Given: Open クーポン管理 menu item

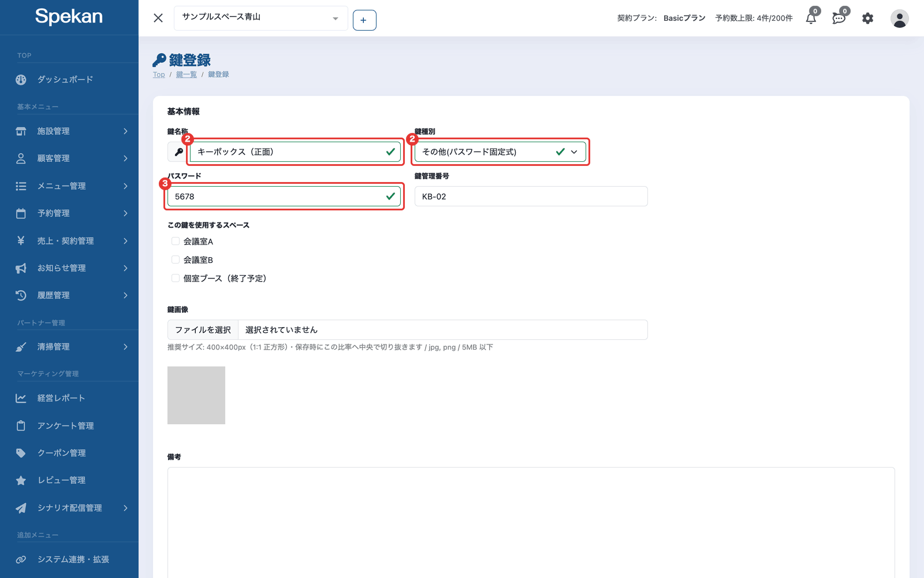Looking at the screenshot, I should click(69, 453).
